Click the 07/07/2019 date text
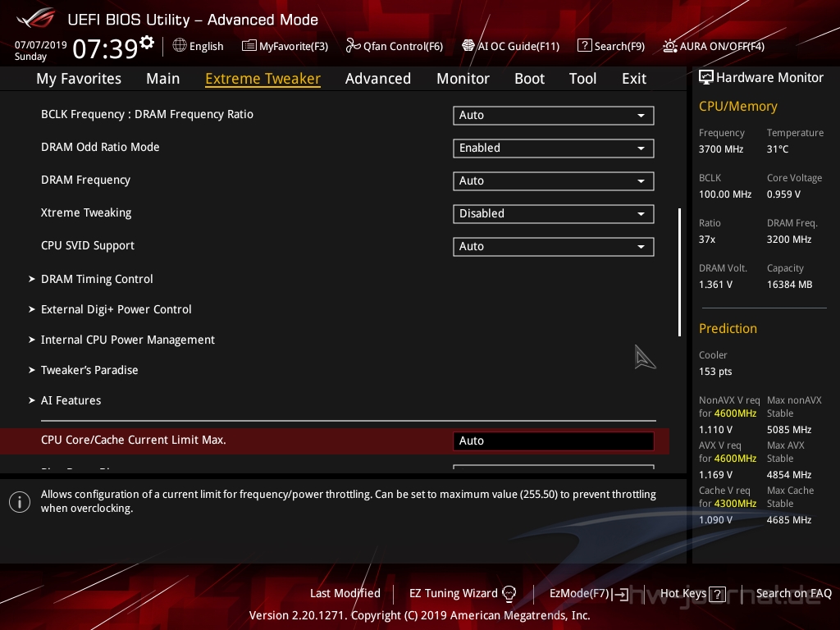Viewport: 840px width, 630px height. [41, 45]
